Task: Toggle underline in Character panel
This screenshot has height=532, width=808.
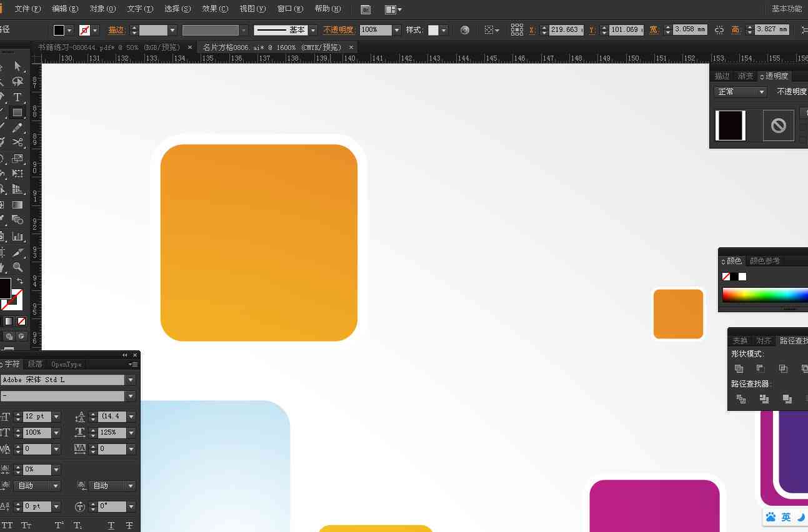Action: (111, 526)
